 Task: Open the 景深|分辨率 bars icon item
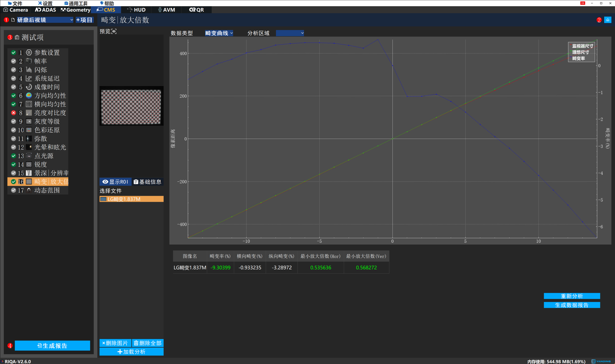point(29,173)
